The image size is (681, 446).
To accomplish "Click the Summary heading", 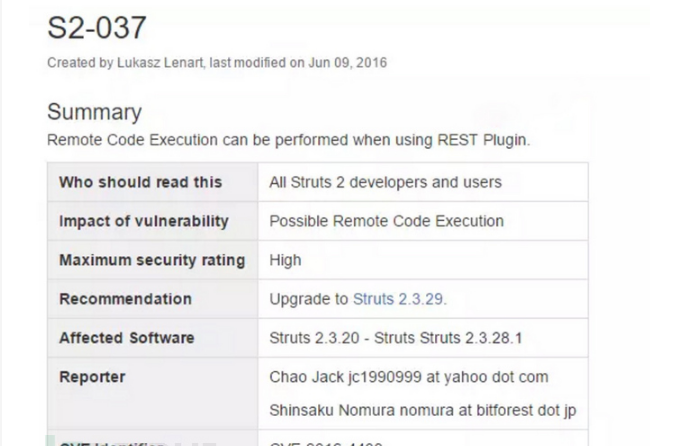I will tap(94, 112).
